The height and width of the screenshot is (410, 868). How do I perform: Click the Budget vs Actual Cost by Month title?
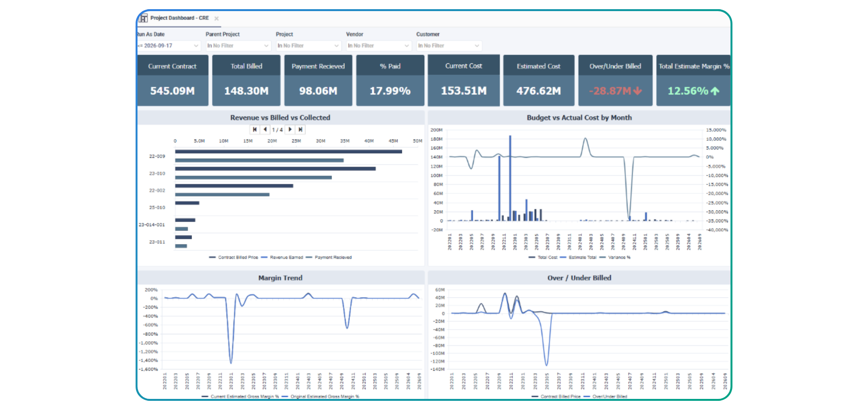[579, 118]
